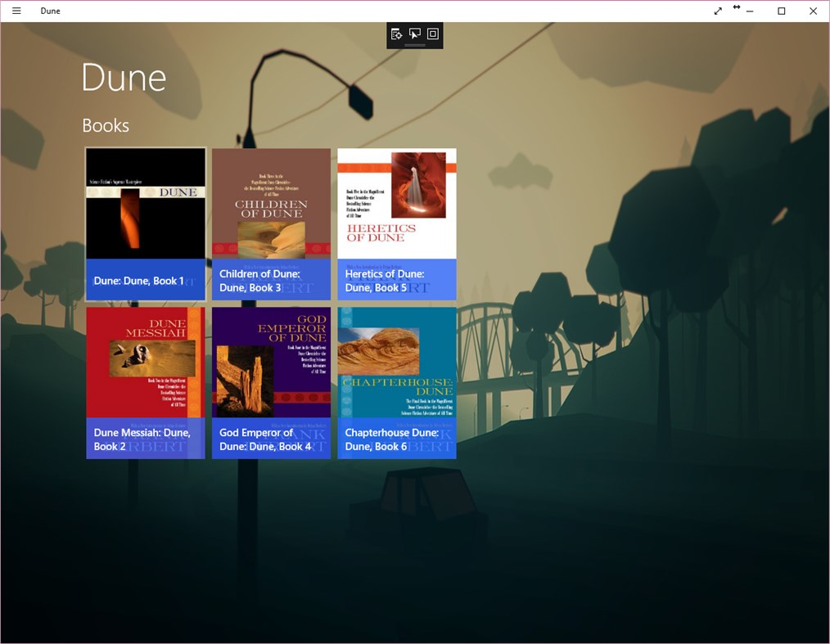Click the drag handle under the debug toolbar
This screenshot has width=830, height=644.
(414, 47)
